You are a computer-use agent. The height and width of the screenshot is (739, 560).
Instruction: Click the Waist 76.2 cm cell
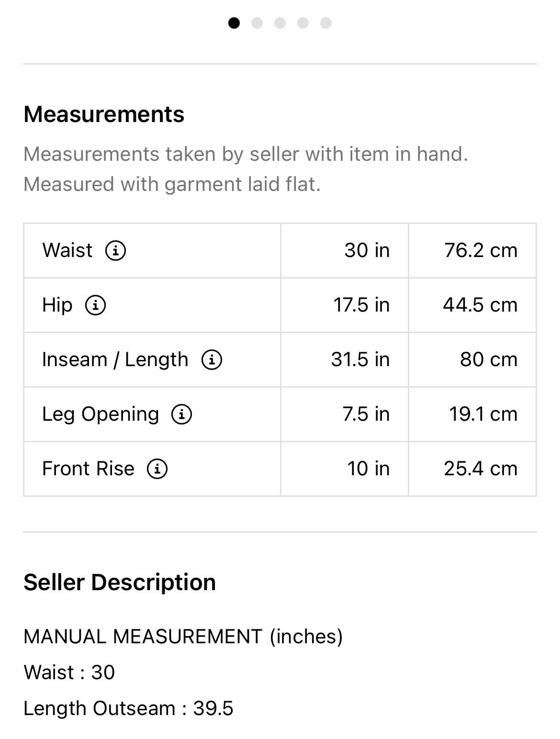[472, 250]
